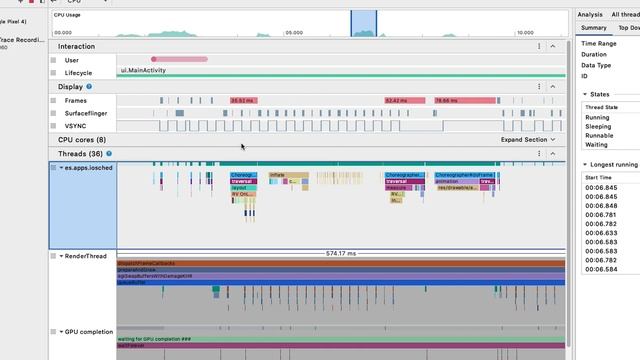This screenshot has height=360, width=640.
Task: Collapse the Longest running group triangle
Action: 584,164
